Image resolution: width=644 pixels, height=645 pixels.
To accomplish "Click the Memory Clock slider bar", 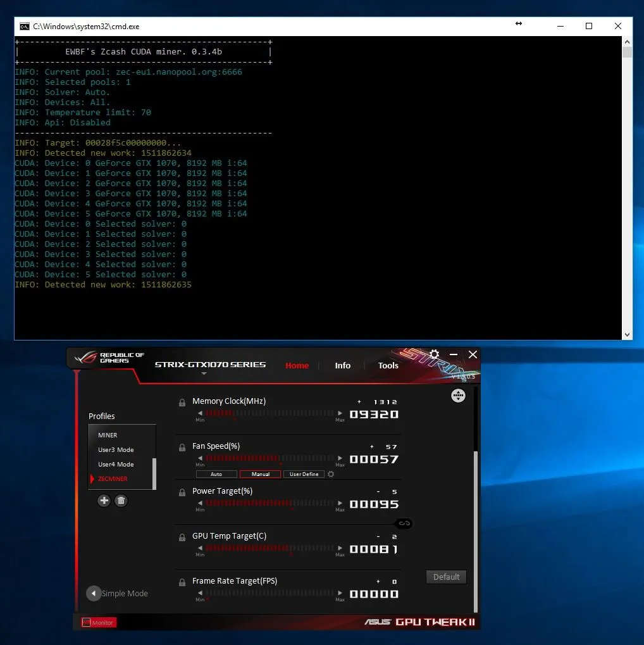I will [x=269, y=413].
